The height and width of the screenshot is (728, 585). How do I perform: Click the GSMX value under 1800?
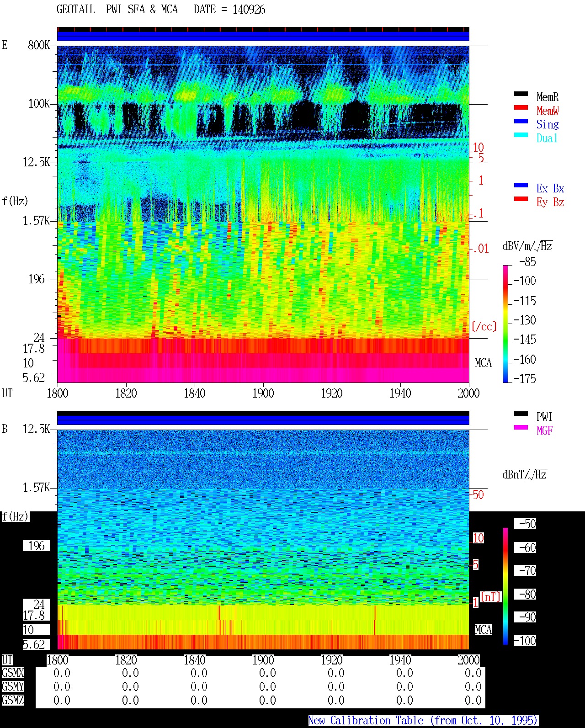click(x=62, y=673)
